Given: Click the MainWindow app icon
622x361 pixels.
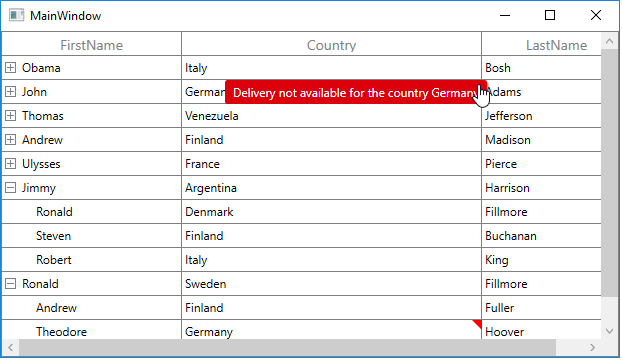Looking at the screenshot, I should coord(17,15).
